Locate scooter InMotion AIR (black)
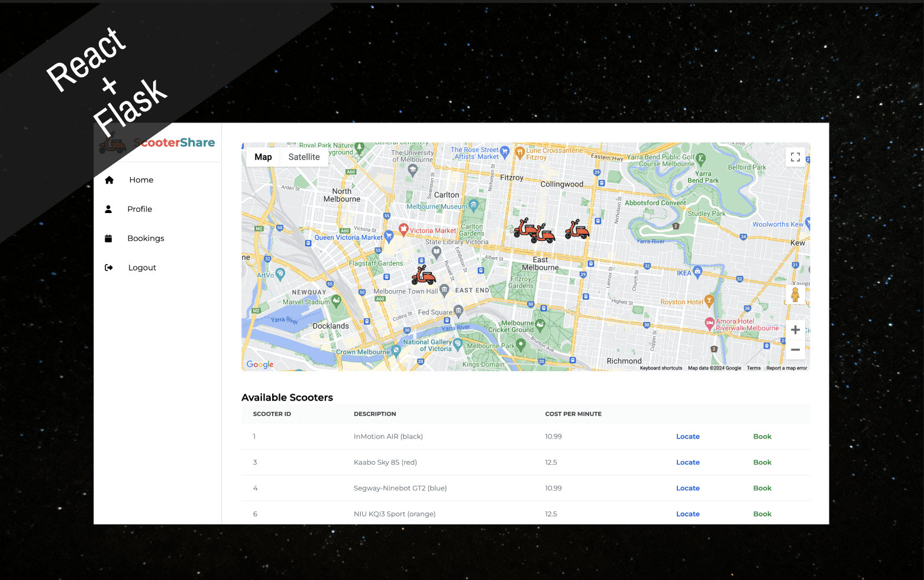 pos(687,437)
